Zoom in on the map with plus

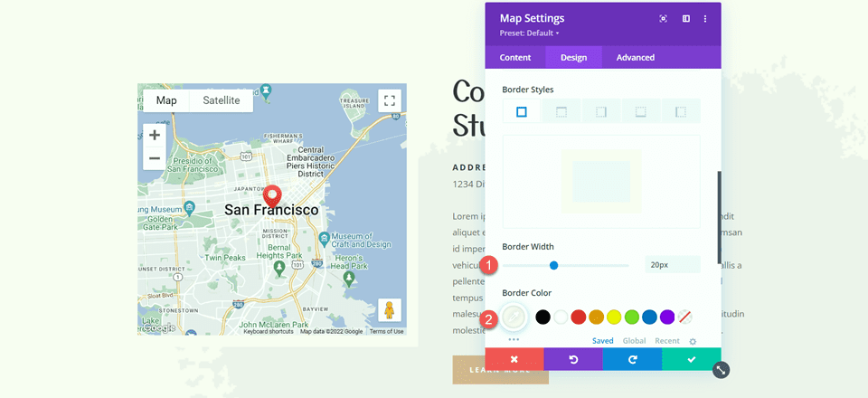tap(155, 135)
